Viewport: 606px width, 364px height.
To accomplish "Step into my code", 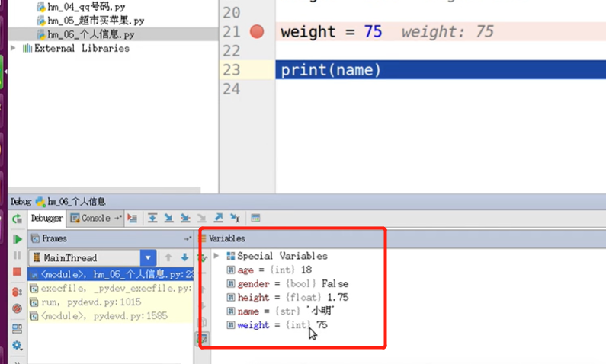I will (185, 218).
